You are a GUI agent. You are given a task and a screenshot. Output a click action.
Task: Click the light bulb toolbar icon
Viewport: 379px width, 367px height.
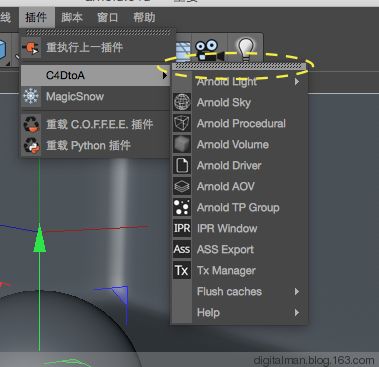coord(246,49)
